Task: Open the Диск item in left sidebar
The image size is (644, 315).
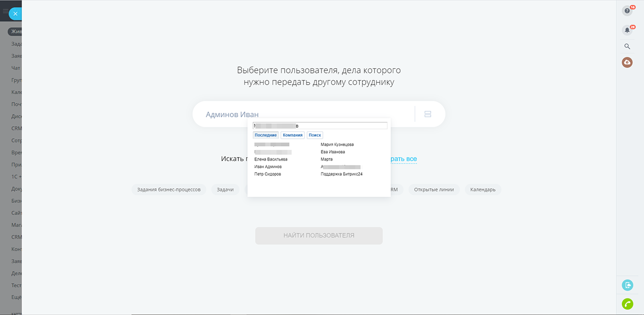Action: click(x=16, y=116)
